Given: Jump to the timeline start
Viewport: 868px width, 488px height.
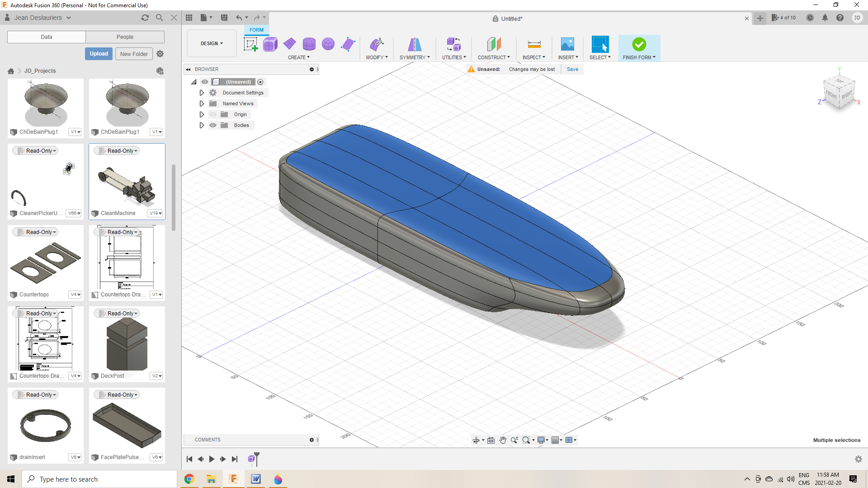Looking at the screenshot, I should pos(189,459).
